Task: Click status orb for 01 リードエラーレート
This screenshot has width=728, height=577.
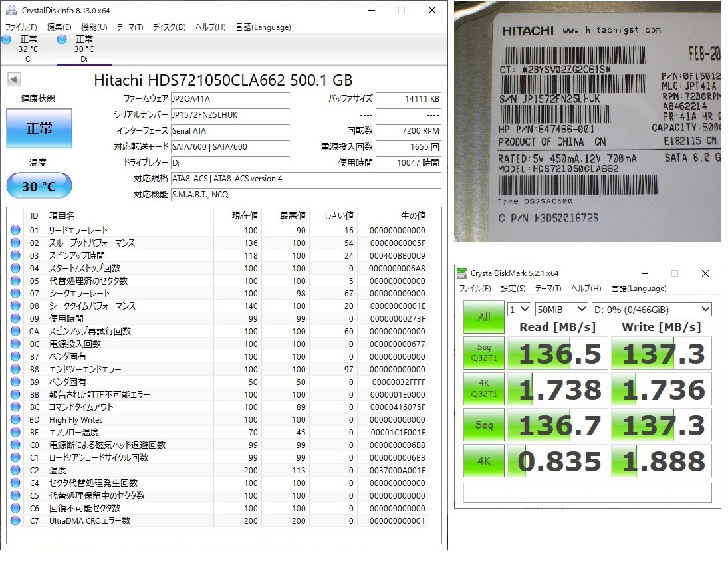Action: (15, 230)
